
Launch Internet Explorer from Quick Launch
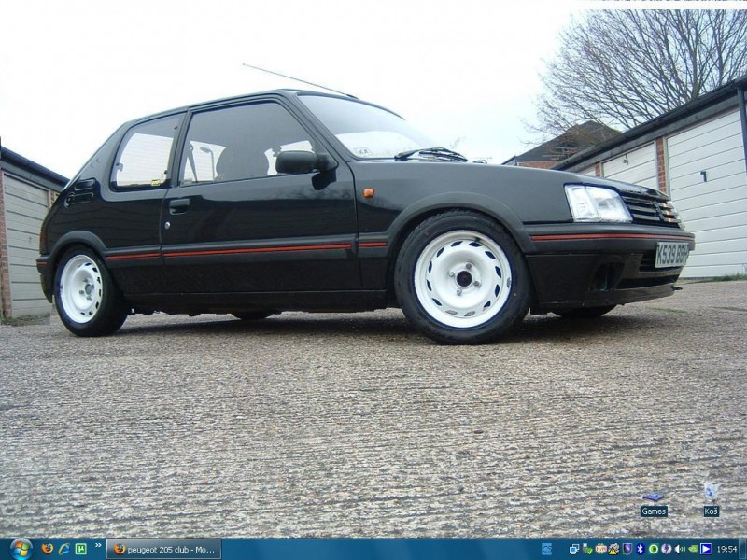pyautogui.click(x=63, y=549)
